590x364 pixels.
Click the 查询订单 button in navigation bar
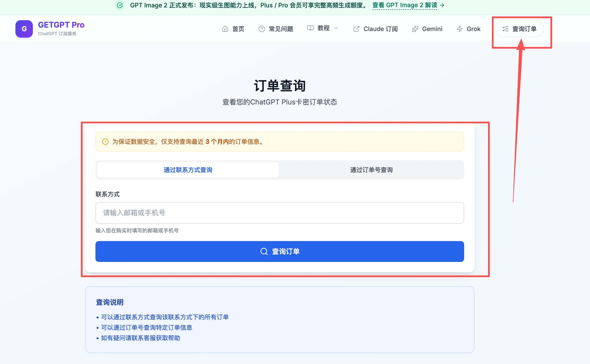pyautogui.click(x=519, y=29)
